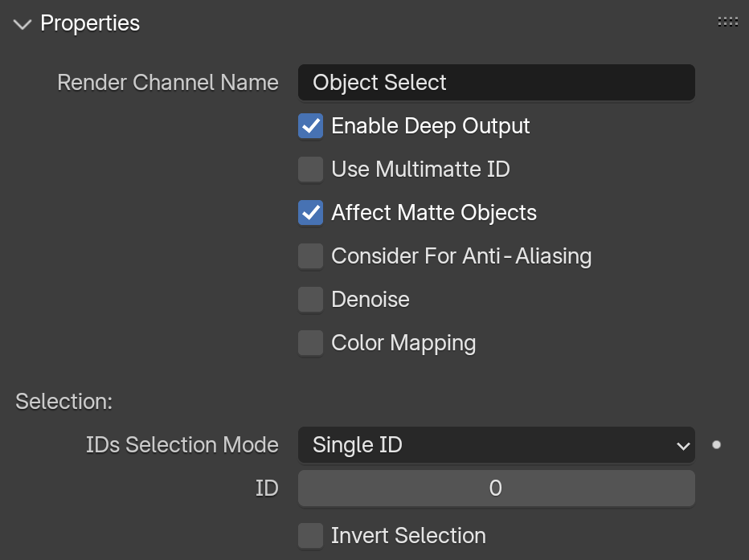Click the ID value field showing 0
749x560 pixels.
click(497, 488)
